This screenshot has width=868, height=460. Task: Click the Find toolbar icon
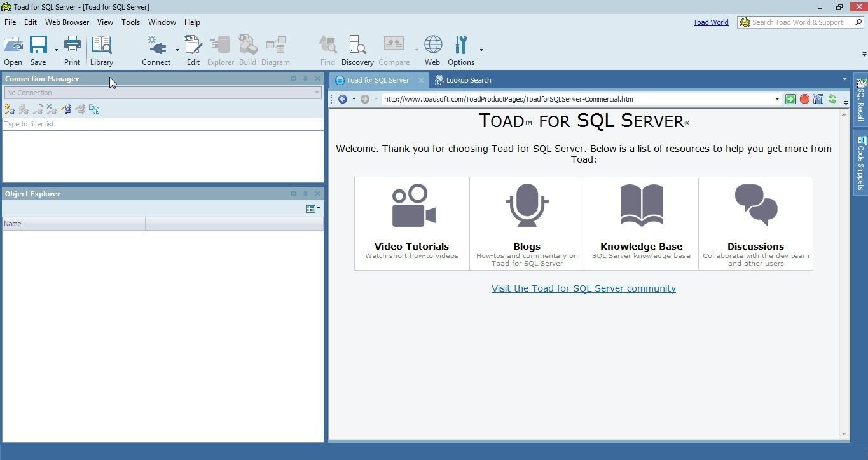click(x=327, y=46)
